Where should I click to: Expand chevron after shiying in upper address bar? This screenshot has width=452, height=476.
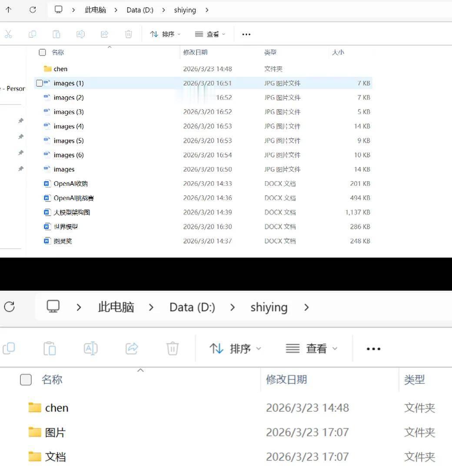(207, 10)
